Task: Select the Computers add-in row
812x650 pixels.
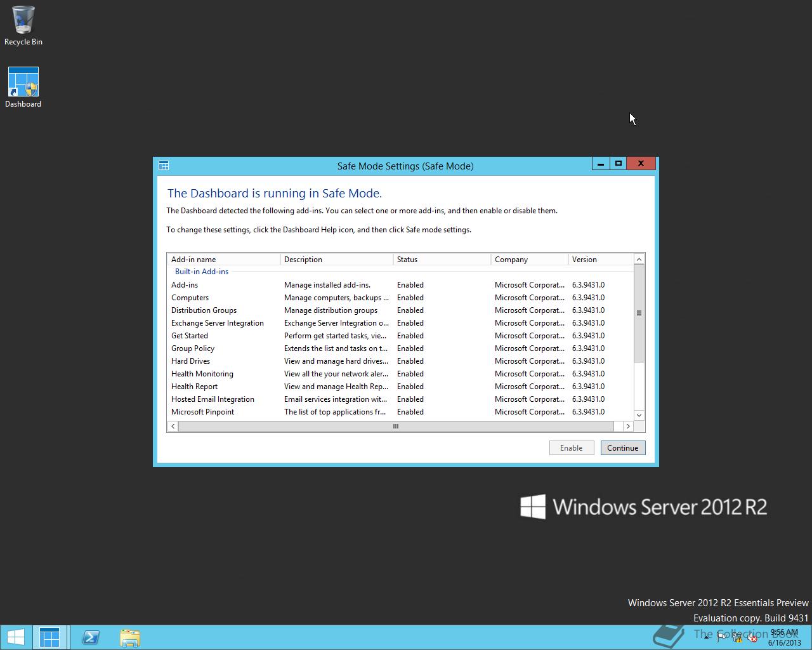Action: (x=400, y=298)
